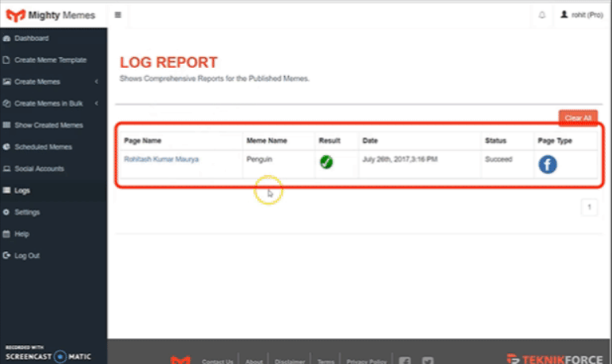Click the Status column header
Image resolution: width=612 pixels, height=364 pixels.
[496, 141]
